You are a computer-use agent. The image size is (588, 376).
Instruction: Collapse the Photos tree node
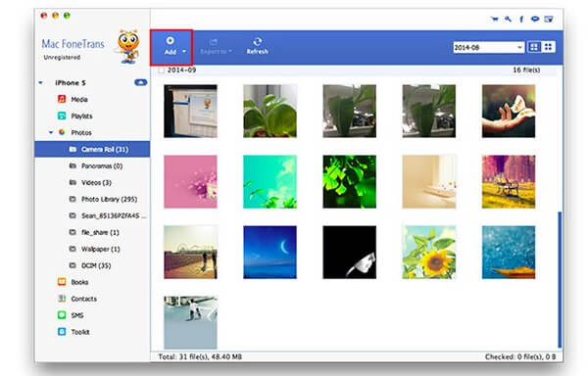[x=51, y=132]
